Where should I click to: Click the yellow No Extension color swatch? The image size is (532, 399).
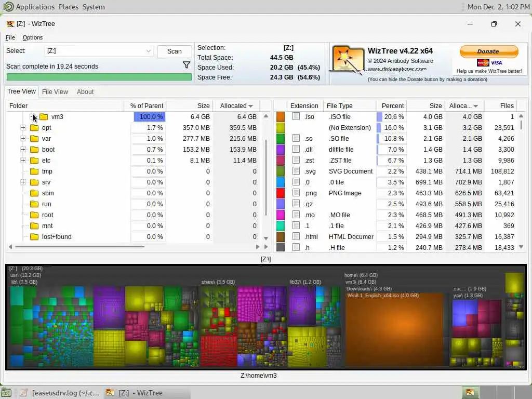pos(281,128)
